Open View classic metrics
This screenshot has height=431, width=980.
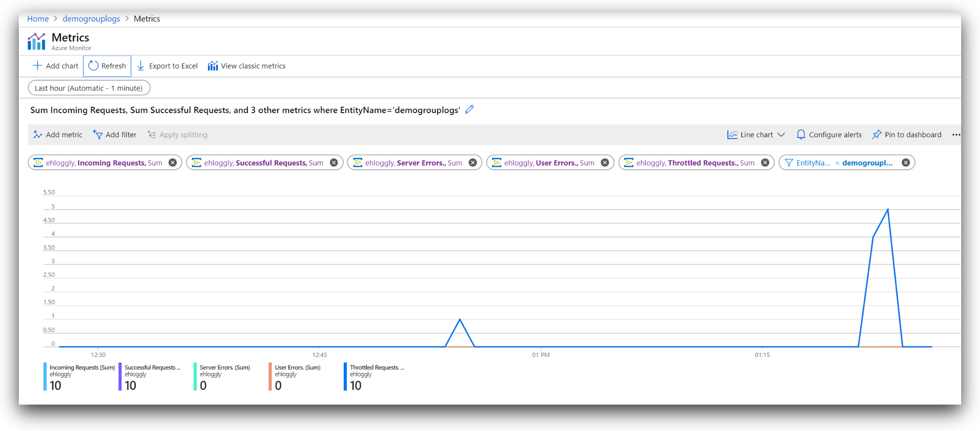coord(247,66)
